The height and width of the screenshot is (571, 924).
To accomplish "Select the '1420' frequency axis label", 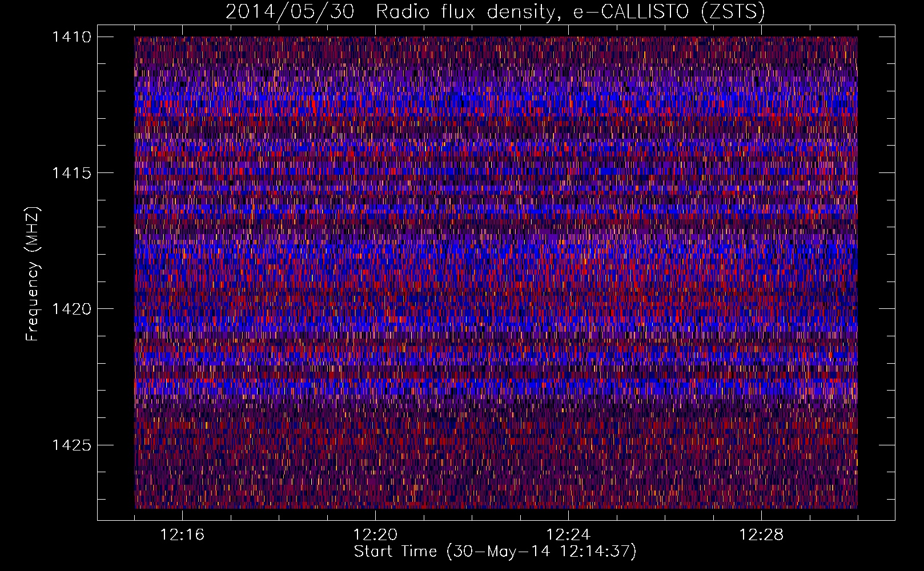I will (71, 309).
